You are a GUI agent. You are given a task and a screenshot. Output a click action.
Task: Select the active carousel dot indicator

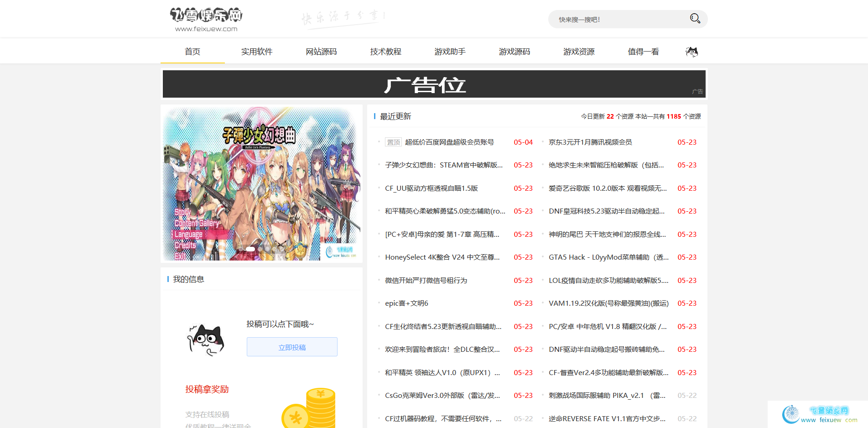point(250,249)
